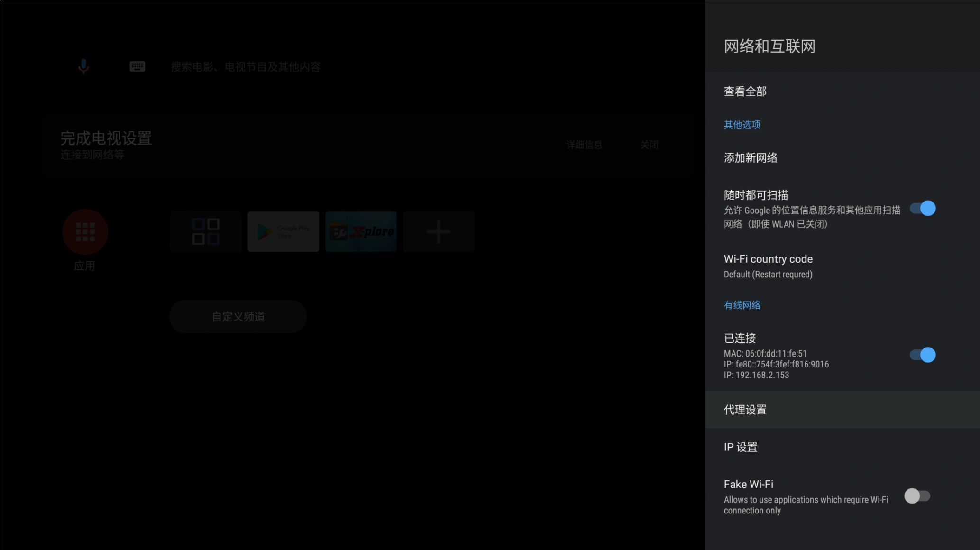Click the keyboard input icon
This screenshot has height=550, width=980.
point(137,66)
